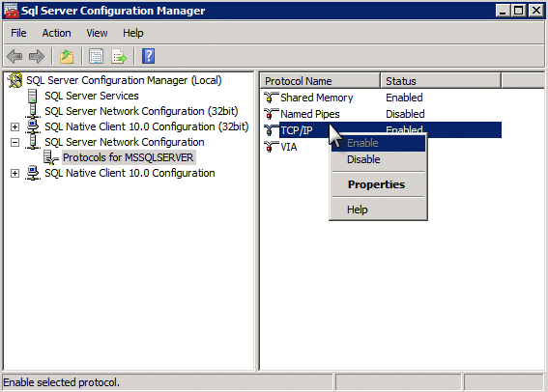Click the SQL Server Services server icon
The image size is (548, 392).
(x=33, y=96)
